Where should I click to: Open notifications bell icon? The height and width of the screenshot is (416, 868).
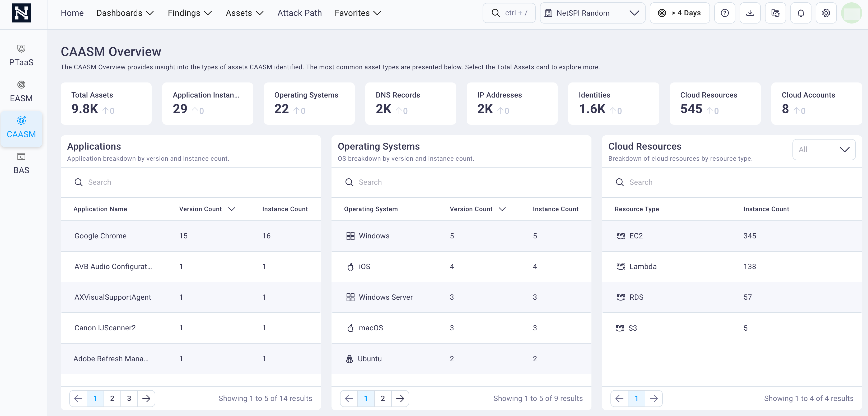[x=801, y=13]
